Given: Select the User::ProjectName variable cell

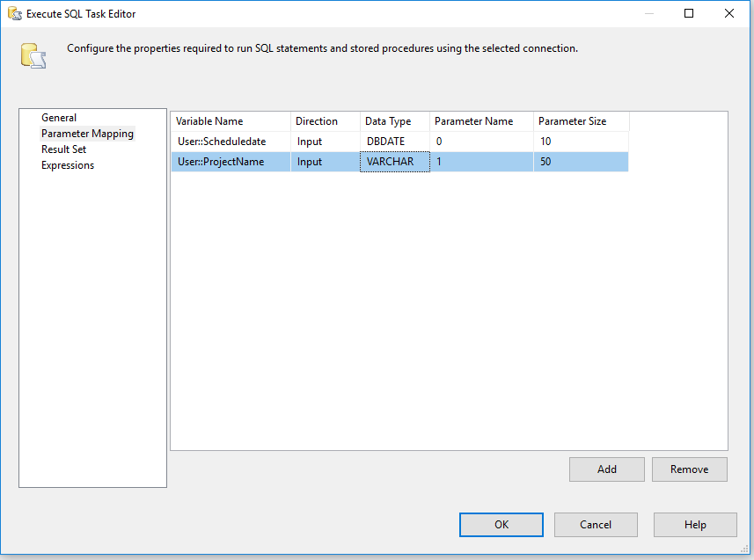Looking at the screenshot, I should tap(231, 162).
